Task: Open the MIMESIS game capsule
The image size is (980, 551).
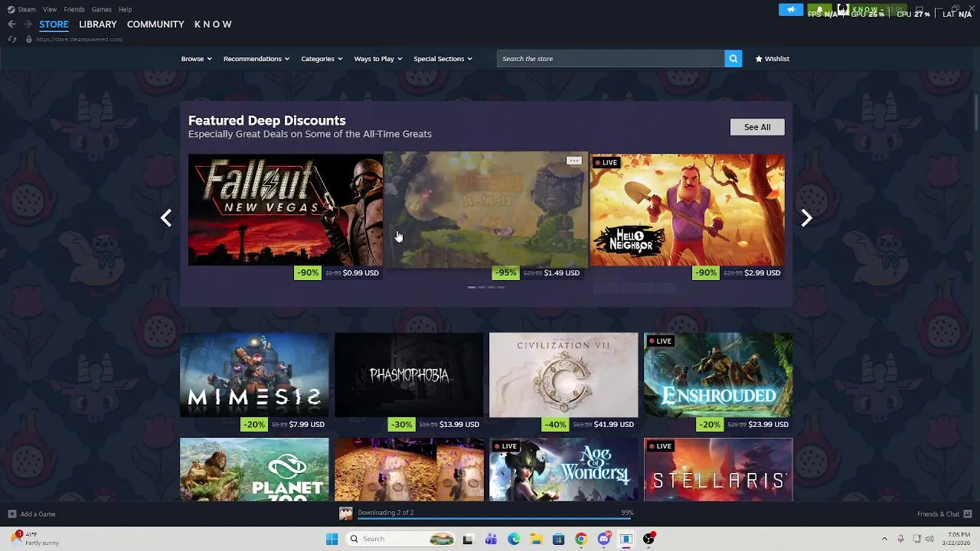Action: [x=254, y=375]
